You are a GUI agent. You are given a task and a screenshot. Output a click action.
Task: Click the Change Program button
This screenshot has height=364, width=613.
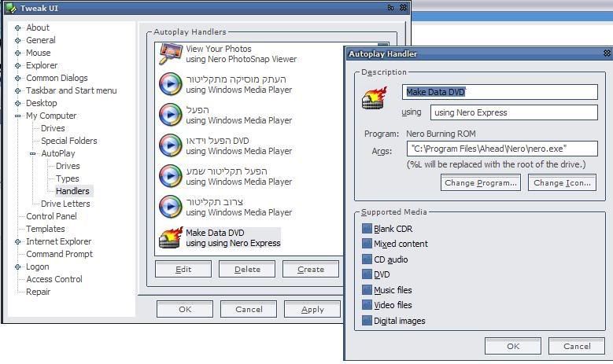[481, 182]
